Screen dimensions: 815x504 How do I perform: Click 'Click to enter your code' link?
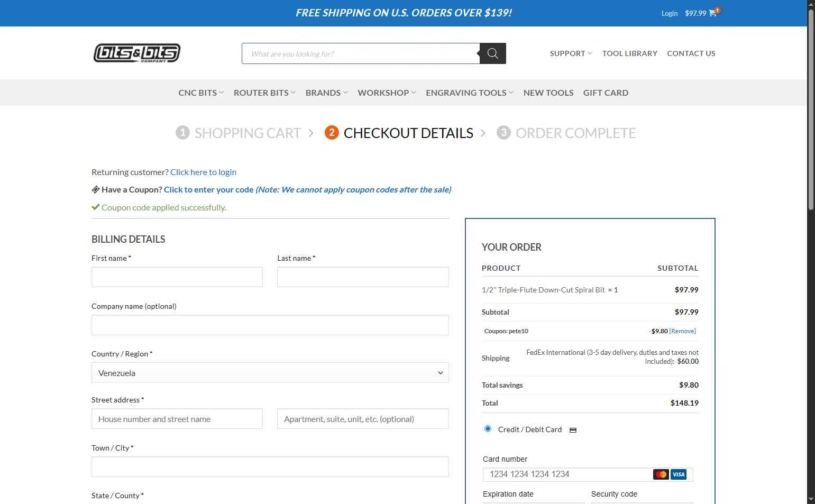(x=209, y=189)
